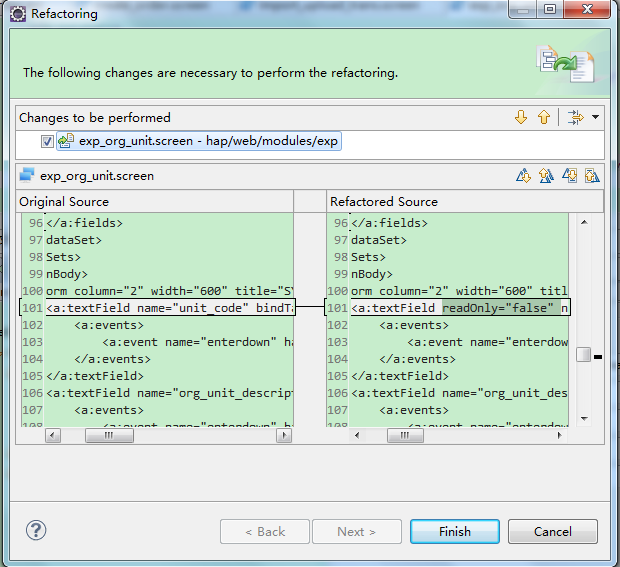Click the previous change icon in compare toolbar
Screen dimensions: 620x567
(592, 176)
